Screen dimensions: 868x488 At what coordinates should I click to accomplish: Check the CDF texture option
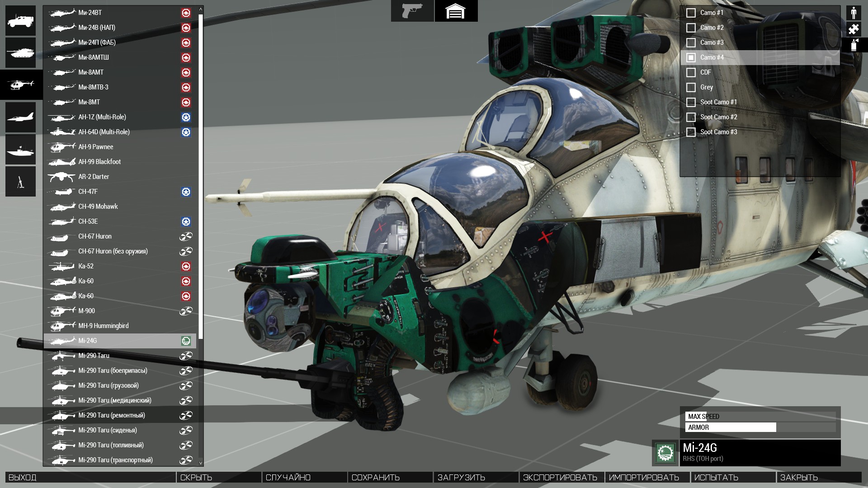(x=691, y=72)
